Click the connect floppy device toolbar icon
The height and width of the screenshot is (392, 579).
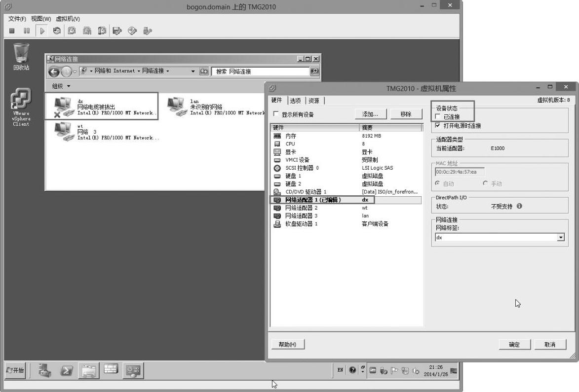click(117, 31)
